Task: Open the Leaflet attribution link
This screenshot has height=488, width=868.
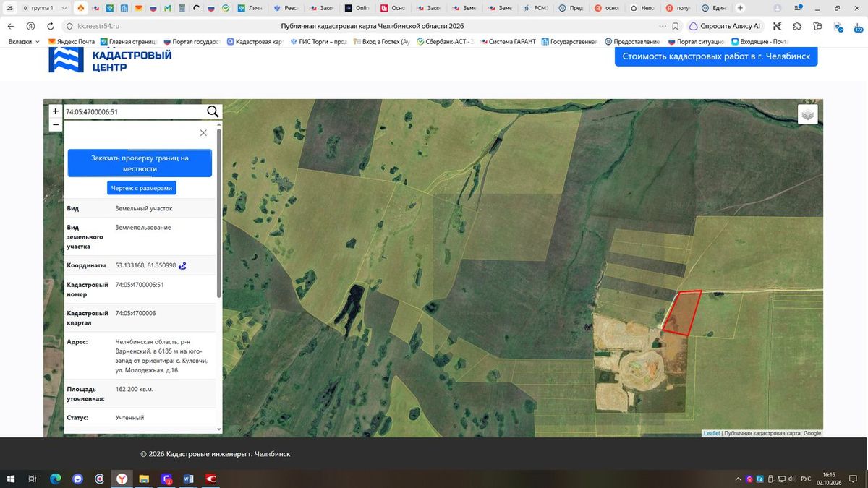Action: pyautogui.click(x=711, y=433)
